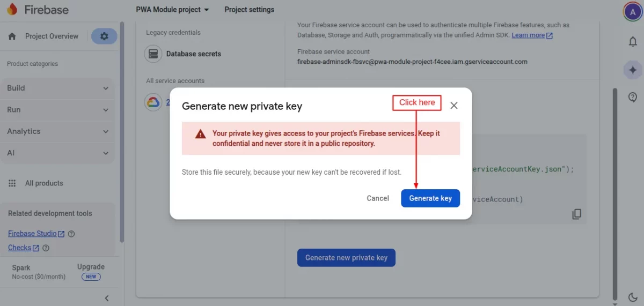This screenshot has width=644, height=306.
Task: Toggle dark mode moon icon
Action: (633, 297)
